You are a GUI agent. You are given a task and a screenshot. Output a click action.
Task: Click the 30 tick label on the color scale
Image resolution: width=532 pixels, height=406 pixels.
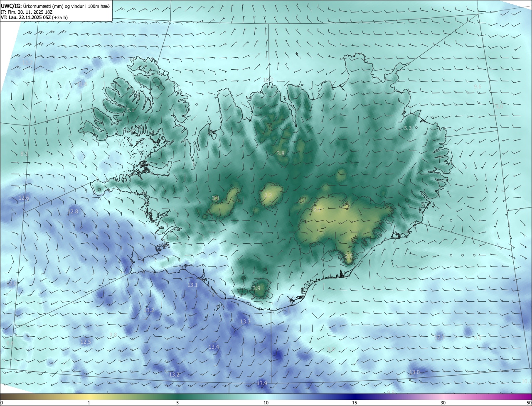443,403
